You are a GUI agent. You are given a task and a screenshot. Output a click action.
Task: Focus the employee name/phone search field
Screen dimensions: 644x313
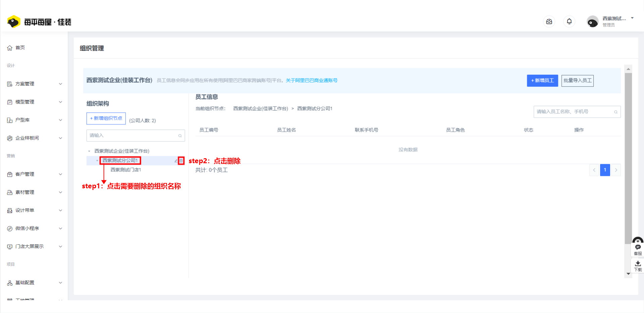577,112
